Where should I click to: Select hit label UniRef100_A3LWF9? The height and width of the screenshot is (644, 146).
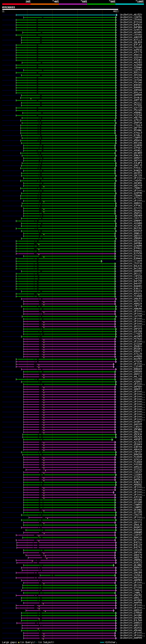(x=131, y=163)
